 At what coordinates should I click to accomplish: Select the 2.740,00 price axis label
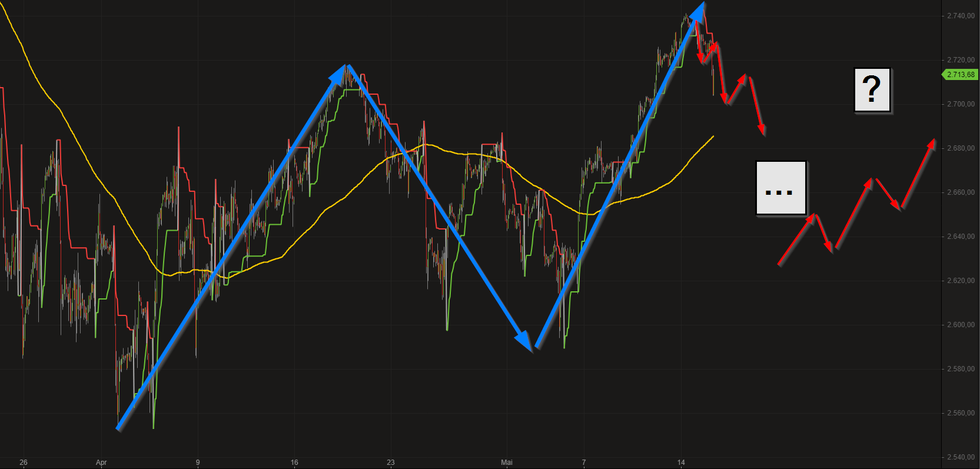click(x=961, y=16)
